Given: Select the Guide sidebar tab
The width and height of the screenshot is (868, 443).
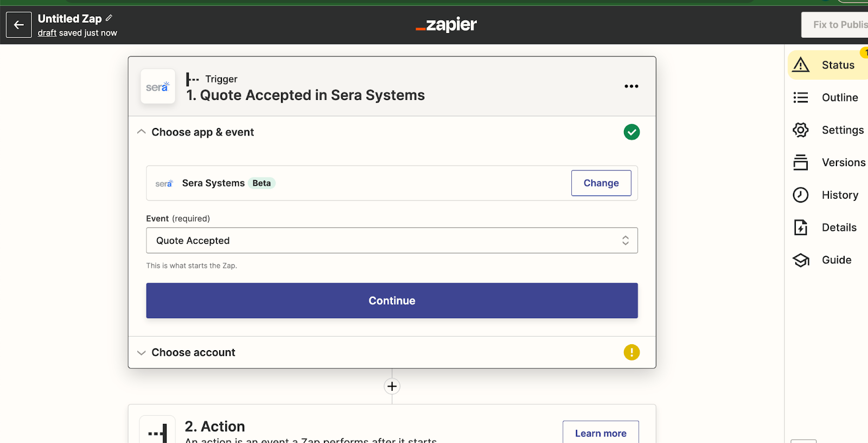Looking at the screenshot, I should pyautogui.click(x=828, y=260).
